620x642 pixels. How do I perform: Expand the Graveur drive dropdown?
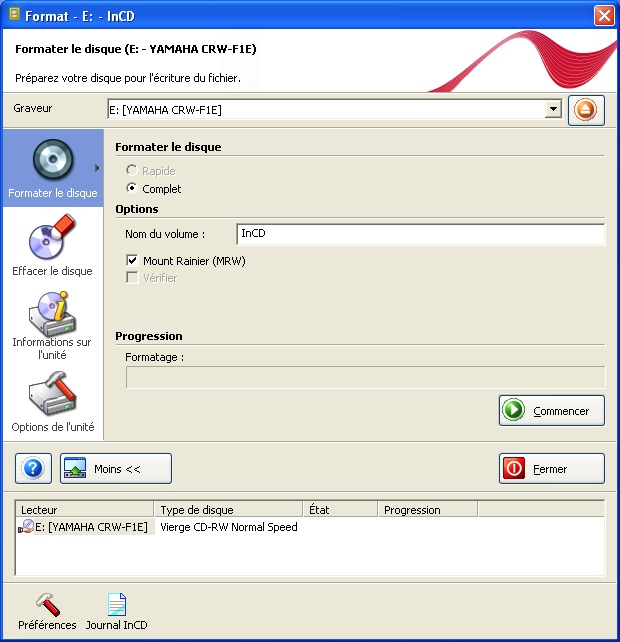click(553, 109)
